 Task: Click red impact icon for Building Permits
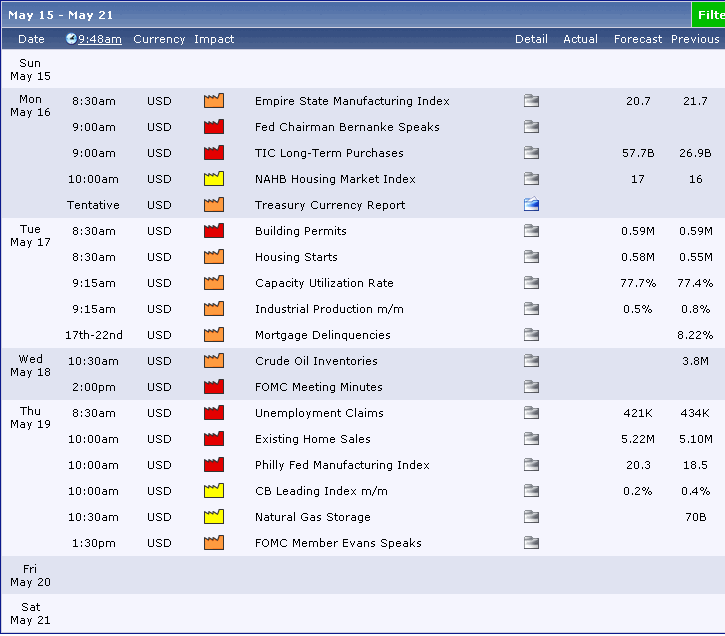pos(214,230)
